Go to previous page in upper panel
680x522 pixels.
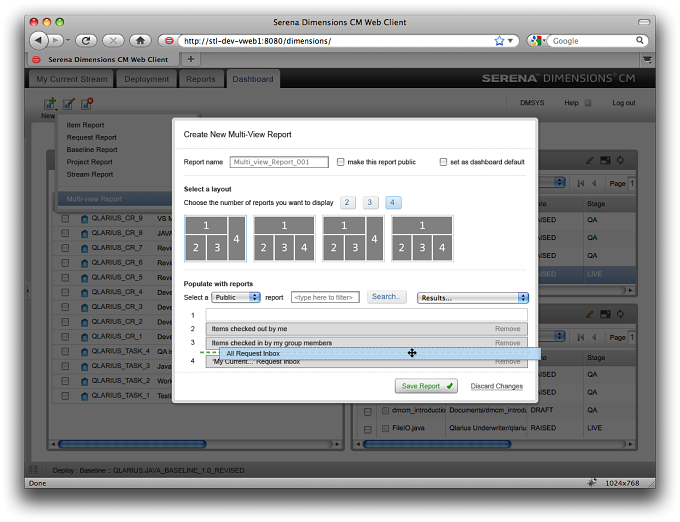594,183
